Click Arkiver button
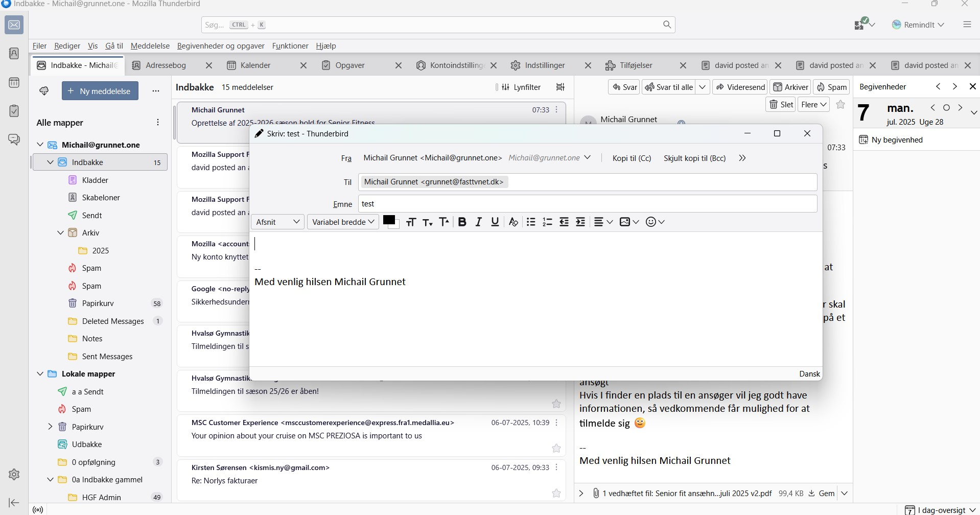980x515 pixels. 790,87
